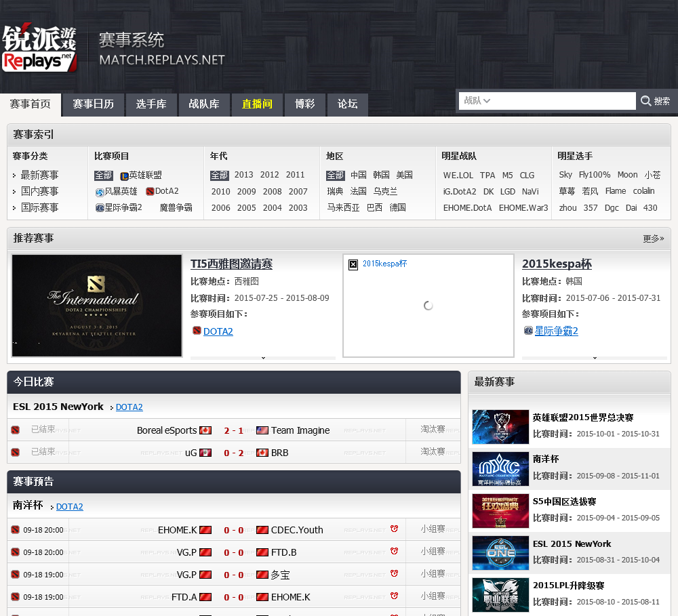Open the 南洋杯 NYC thumbnail
678x616 pixels.
coord(500,469)
